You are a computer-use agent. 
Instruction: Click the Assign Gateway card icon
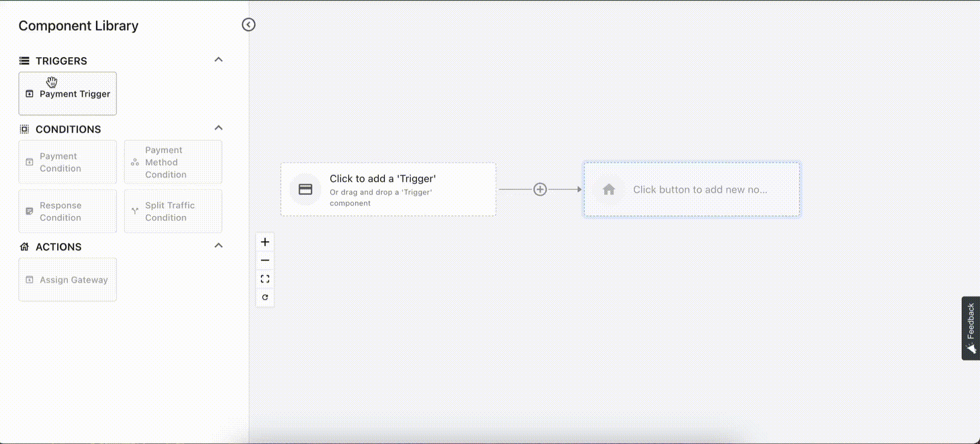click(x=30, y=280)
